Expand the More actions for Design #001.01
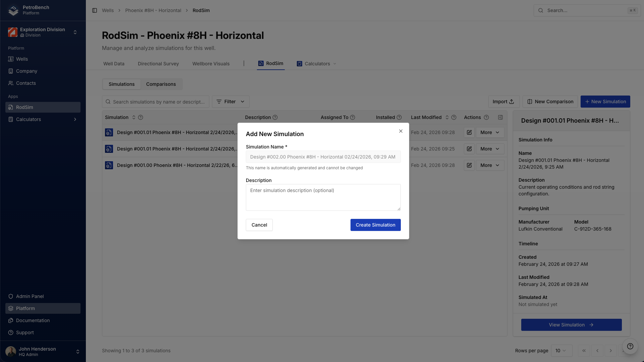This screenshot has width=644, height=362. click(489, 132)
